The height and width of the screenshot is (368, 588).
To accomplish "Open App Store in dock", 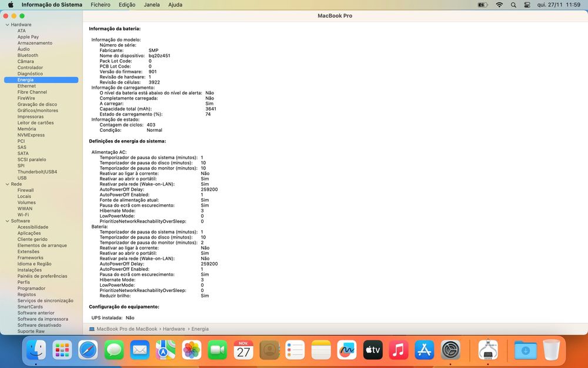I will tap(425, 350).
